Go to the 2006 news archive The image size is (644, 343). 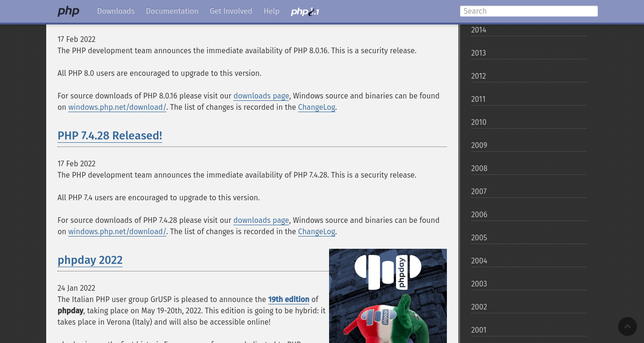(x=529, y=215)
